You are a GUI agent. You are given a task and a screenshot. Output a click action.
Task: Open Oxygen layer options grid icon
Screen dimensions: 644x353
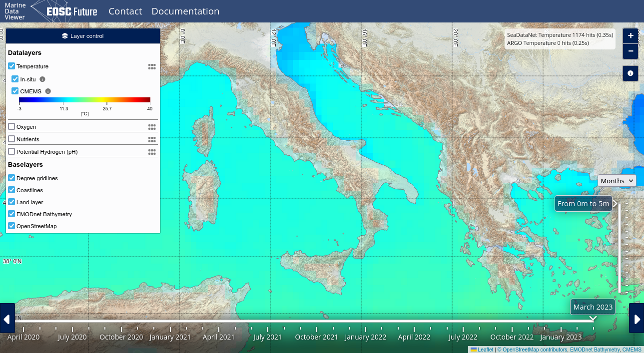click(152, 127)
